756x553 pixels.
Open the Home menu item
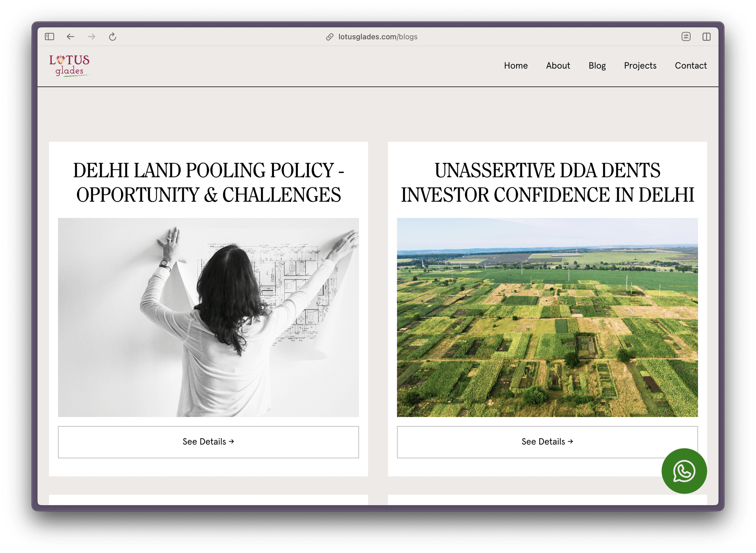(x=516, y=66)
